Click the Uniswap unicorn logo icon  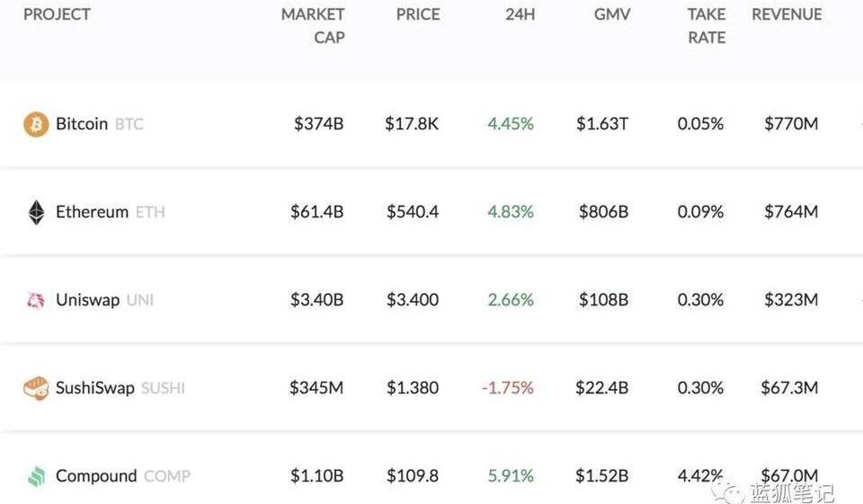36,300
